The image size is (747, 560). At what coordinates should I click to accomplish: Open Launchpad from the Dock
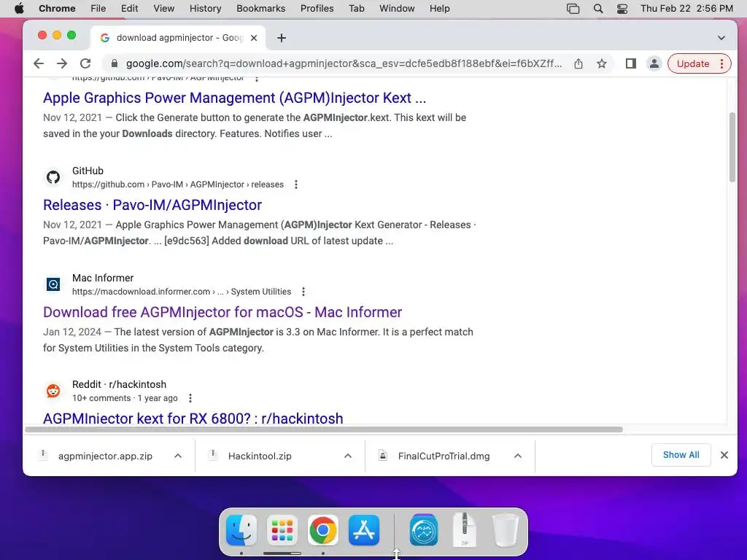click(x=282, y=530)
